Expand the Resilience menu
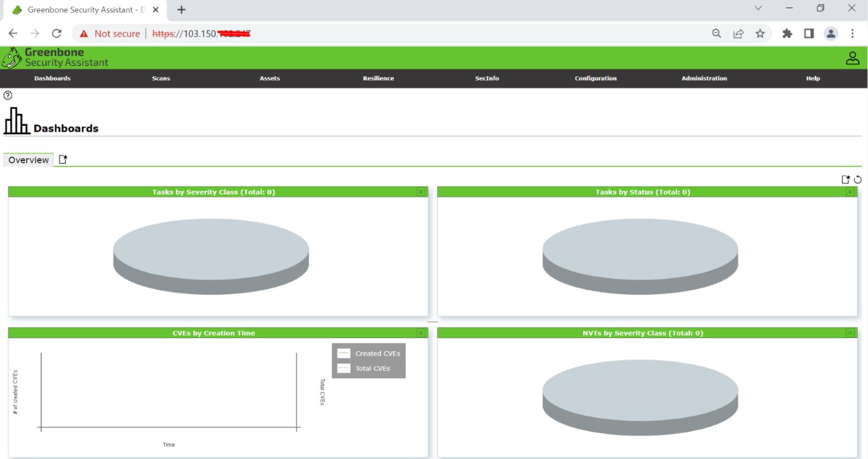The height and width of the screenshot is (459, 868). (x=378, y=78)
